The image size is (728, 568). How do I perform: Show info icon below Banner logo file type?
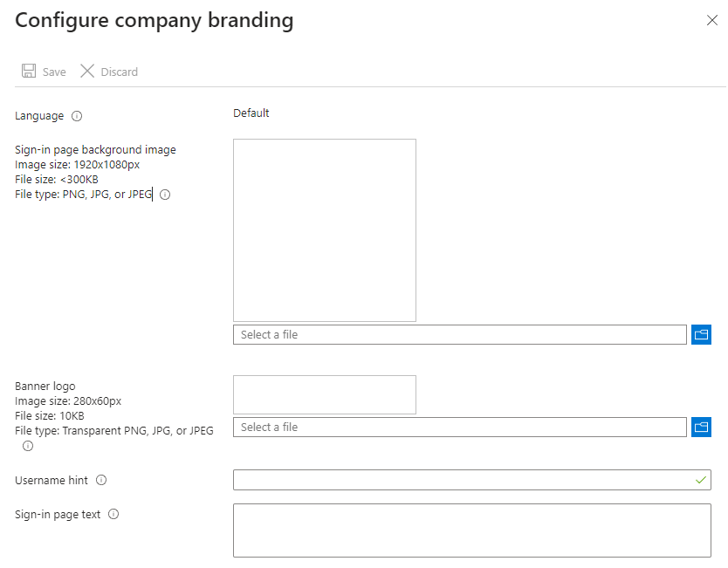point(28,446)
